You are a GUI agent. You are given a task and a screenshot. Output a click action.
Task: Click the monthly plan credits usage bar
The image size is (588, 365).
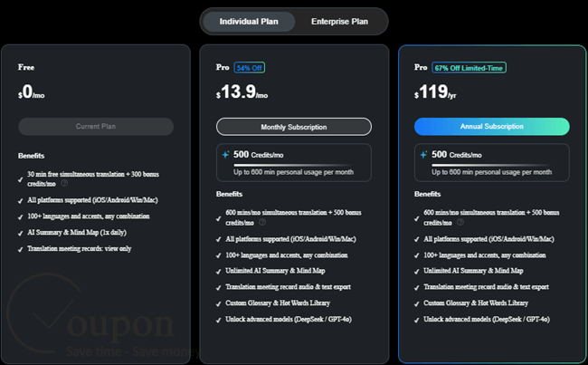293,165
